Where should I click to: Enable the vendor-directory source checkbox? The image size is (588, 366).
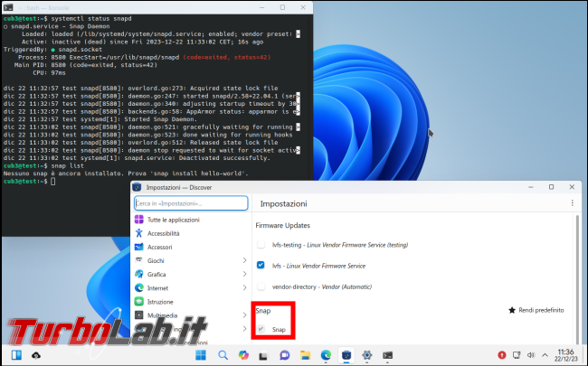(261, 286)
